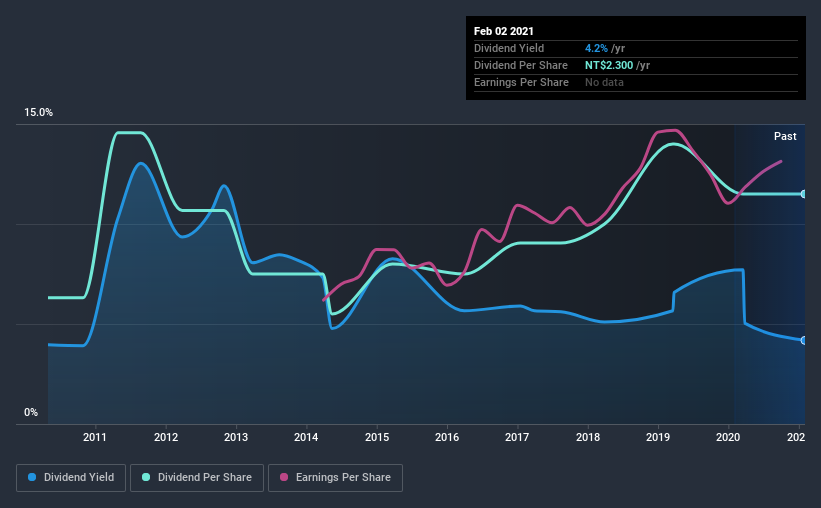The height and width of the screenshot is (508, 821).
Task: Click the 15.0% y-axis label
Action: tap(38, 113)
